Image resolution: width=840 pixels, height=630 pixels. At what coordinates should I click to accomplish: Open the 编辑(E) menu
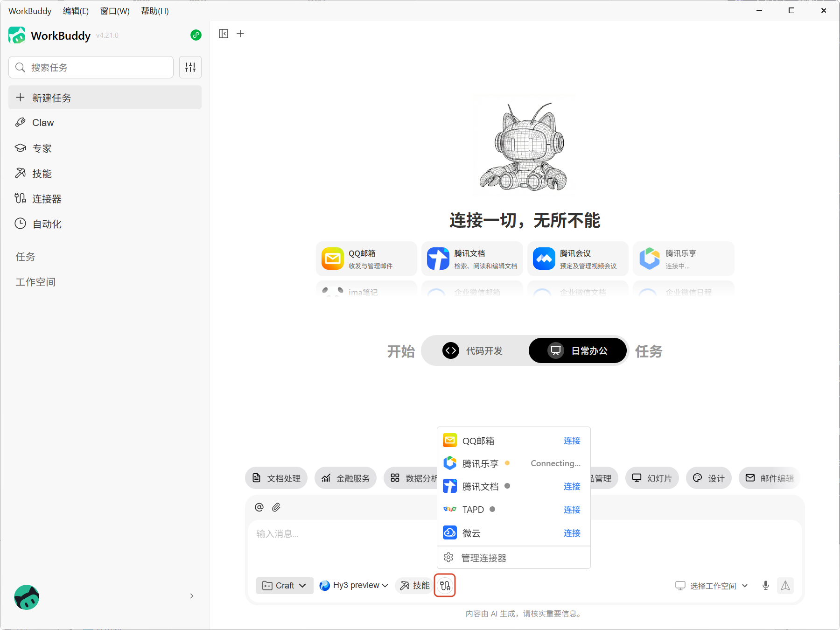pos(76,11)
